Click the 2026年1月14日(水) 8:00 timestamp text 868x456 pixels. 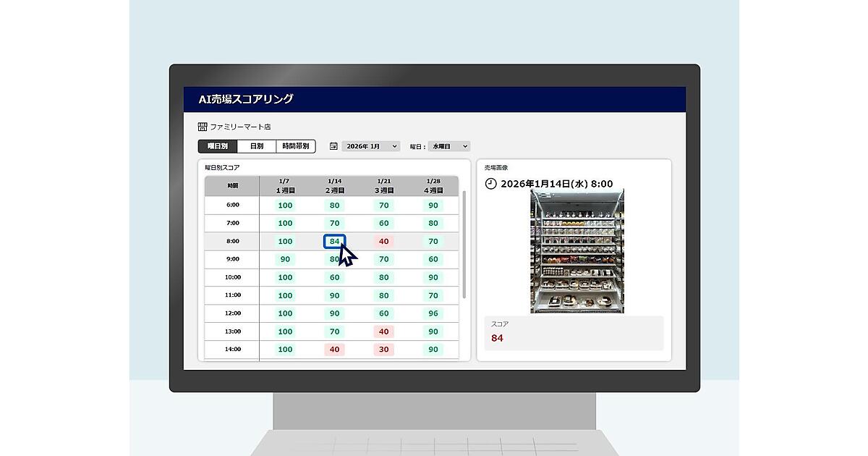[556, 184]
